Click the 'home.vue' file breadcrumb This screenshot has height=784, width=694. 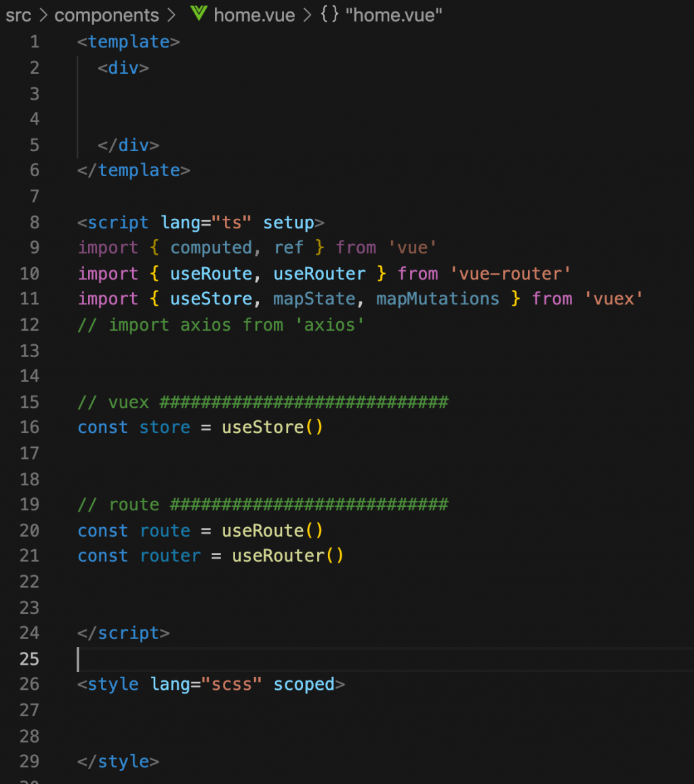(254, 15)
